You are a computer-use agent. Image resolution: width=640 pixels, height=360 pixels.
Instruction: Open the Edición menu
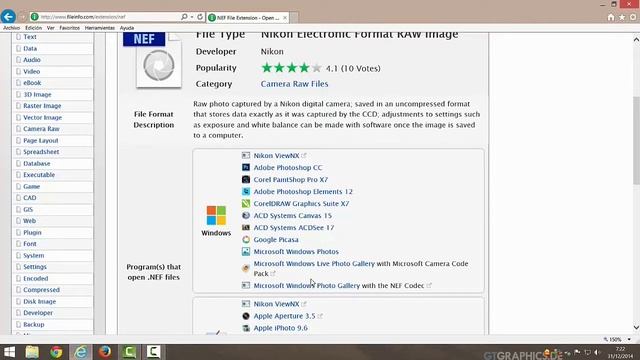33,28
